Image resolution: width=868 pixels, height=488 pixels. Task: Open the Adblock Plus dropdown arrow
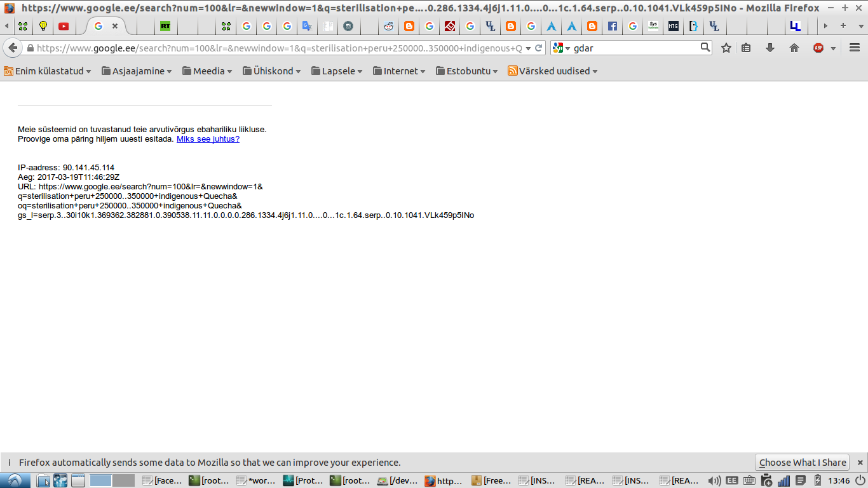[832, 48]
